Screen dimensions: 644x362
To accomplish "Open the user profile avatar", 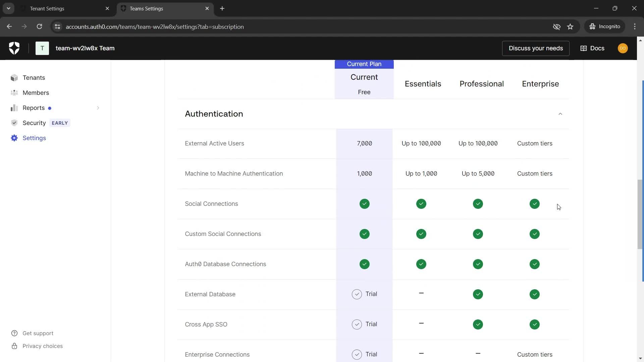I will [x=623, y=48].
